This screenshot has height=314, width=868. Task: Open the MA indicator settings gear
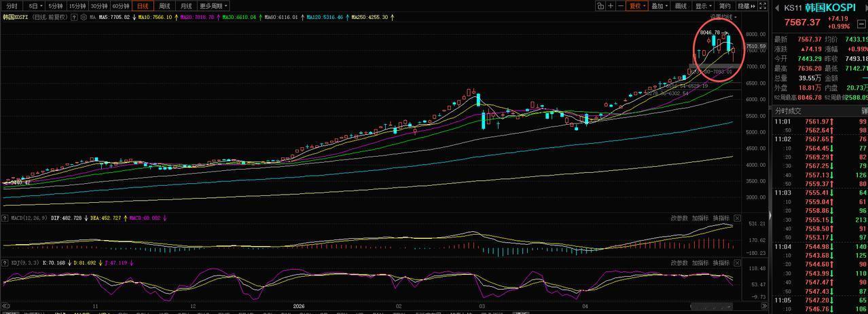pyautogui.click(x=84, y=17)
